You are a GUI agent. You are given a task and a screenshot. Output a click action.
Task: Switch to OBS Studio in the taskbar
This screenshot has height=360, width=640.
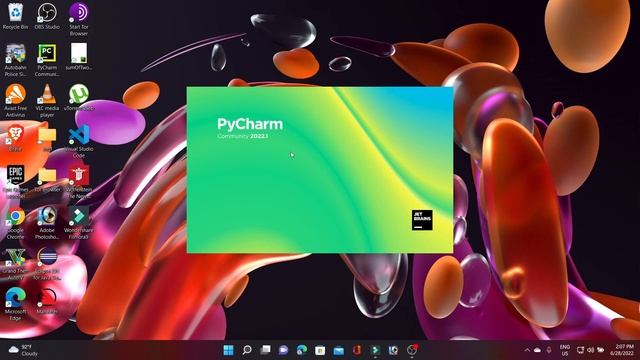tap(412, 350)
